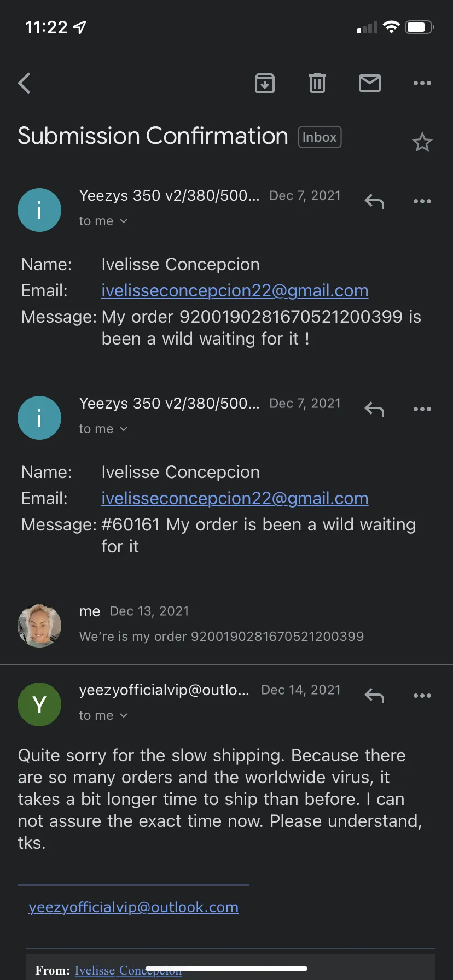453x980 pixels.
Task: Open the yeezyofficialvip@outlook.com signature link
Action: [133, 907]
